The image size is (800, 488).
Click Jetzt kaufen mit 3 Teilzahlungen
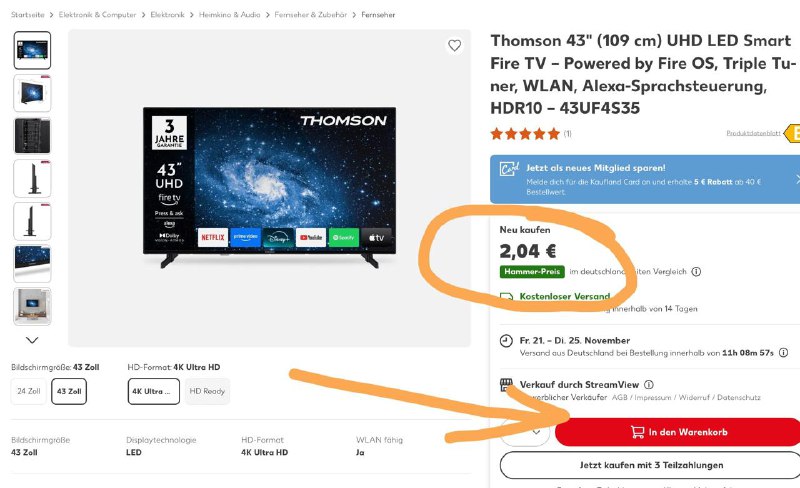coord(651,465)
